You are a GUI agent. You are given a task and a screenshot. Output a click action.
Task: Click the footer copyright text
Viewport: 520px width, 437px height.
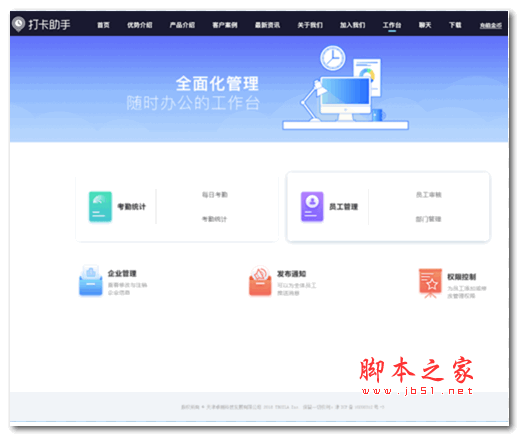[x=283, y=407]
